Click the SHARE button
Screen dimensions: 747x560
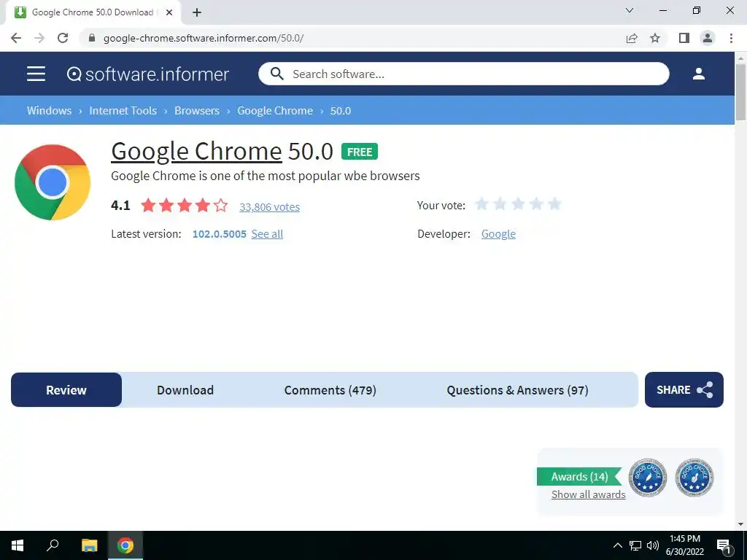pyautogui.click(x=684, y=390)
